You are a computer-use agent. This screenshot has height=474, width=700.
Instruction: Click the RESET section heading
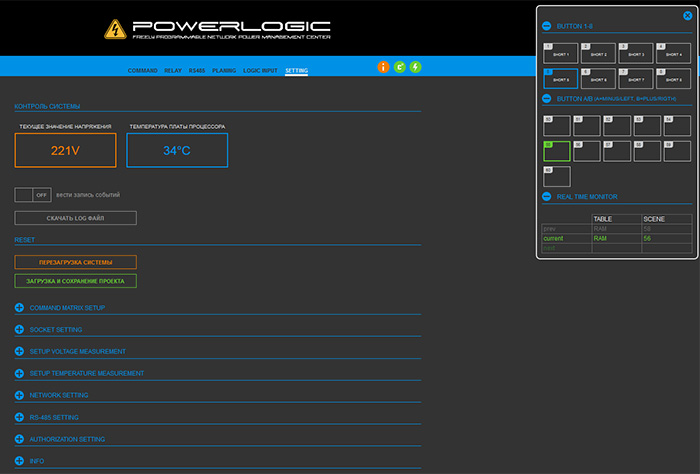[x=24, y=240]
